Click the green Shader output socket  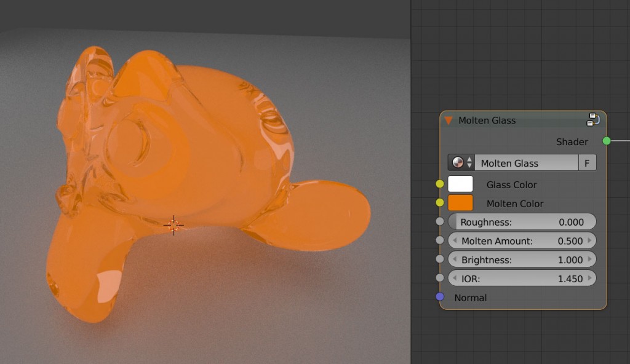click(607, 141)
